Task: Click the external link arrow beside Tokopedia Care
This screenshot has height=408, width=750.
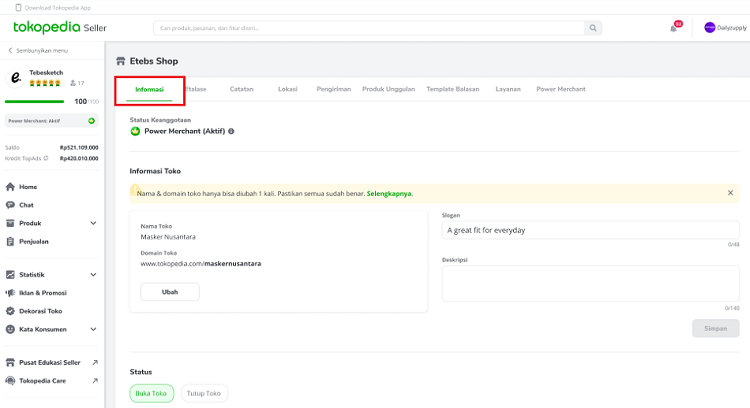Action: tap(95, 381)
